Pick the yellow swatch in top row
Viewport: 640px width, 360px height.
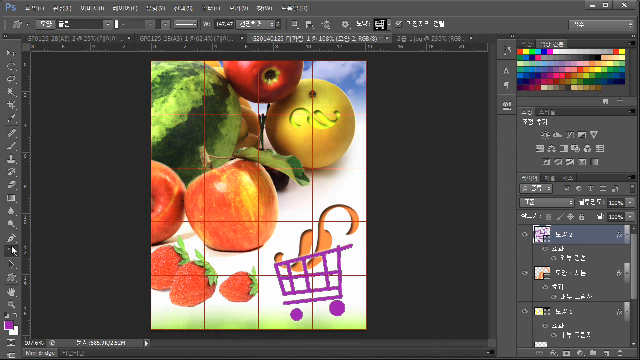pyautogui.click(x=526, y=52)
